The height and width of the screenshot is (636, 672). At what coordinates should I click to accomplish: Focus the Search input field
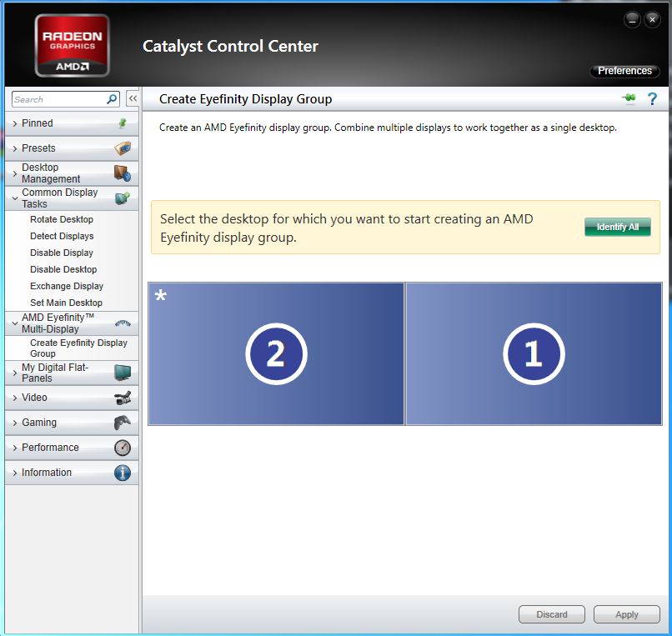pyautogui.click(x=59, y=99)
